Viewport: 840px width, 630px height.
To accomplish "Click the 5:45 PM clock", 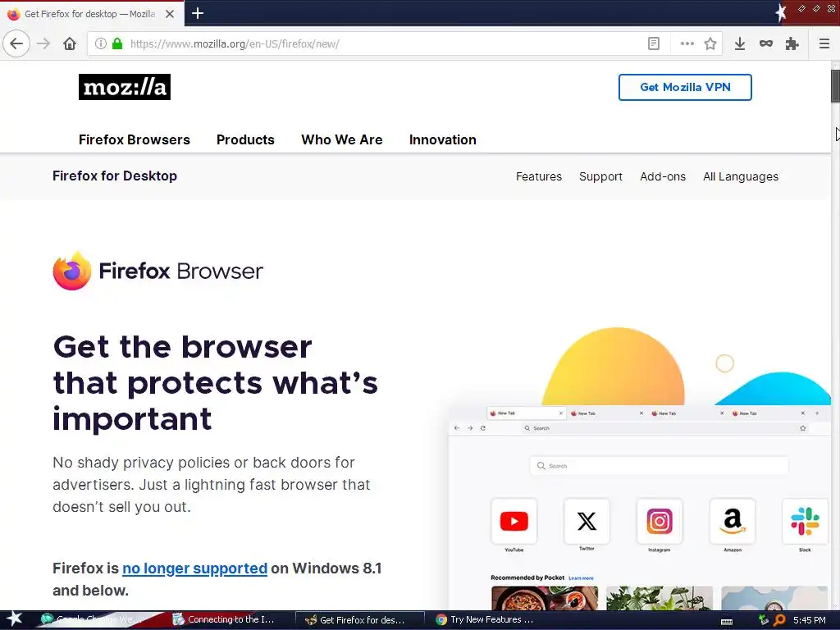I will coord(809,620).
